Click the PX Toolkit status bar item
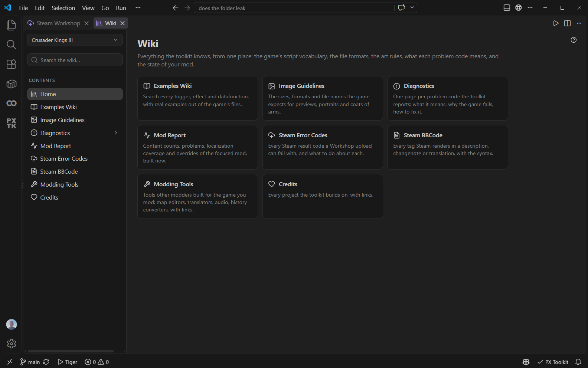The height and width of the screenshot is (368, 588). click(553, 362)
